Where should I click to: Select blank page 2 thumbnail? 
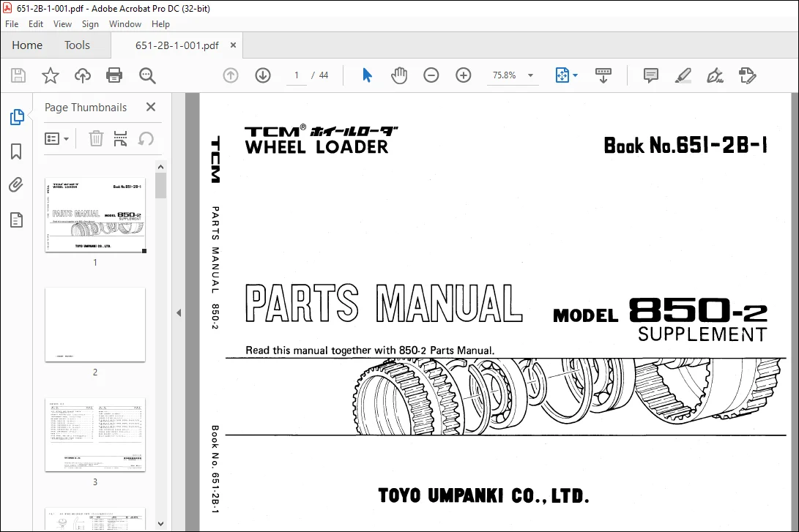click(94, 325)
